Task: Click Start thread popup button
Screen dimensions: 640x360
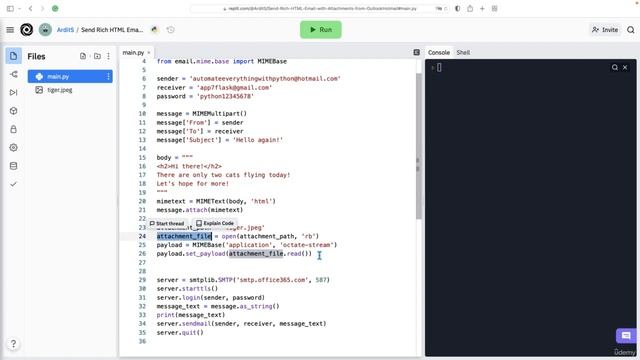Action: click(x=167, y=223)
